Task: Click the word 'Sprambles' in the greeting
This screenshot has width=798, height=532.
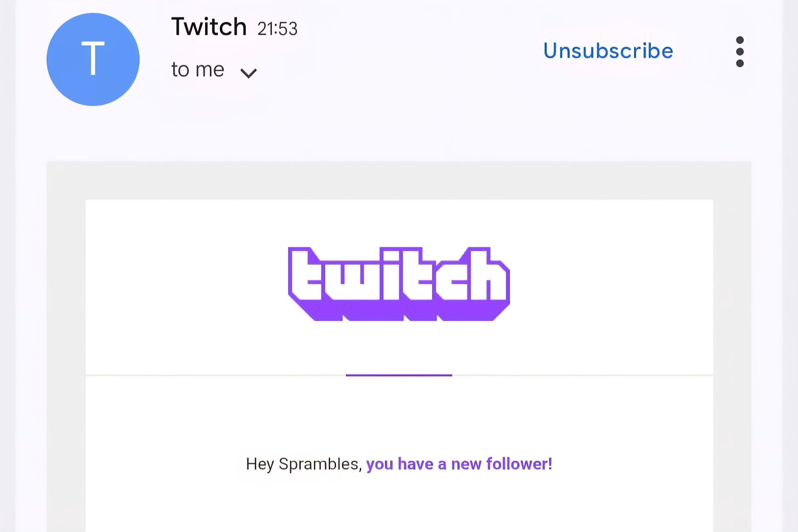Action: pos(319,464)
